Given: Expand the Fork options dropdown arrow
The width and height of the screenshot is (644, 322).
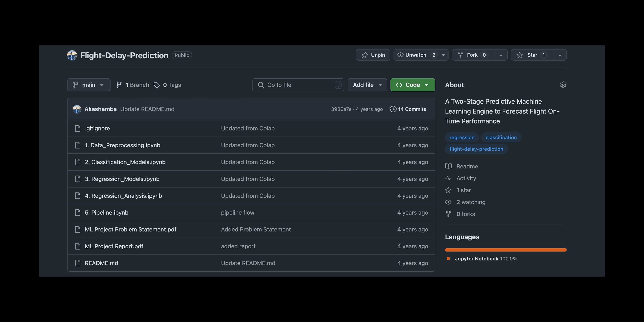Looking at the screenshot, I should pyautogui.click(x=501, y=55).
